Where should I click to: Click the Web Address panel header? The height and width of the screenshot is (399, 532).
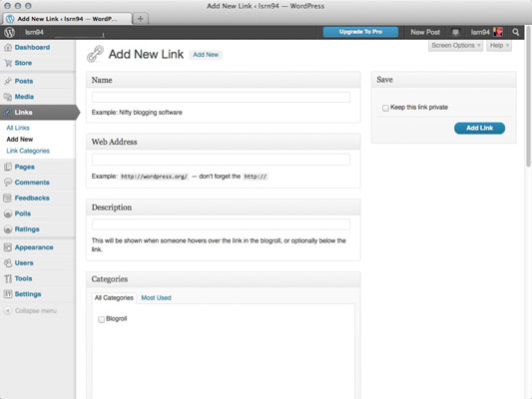(224, 142)
